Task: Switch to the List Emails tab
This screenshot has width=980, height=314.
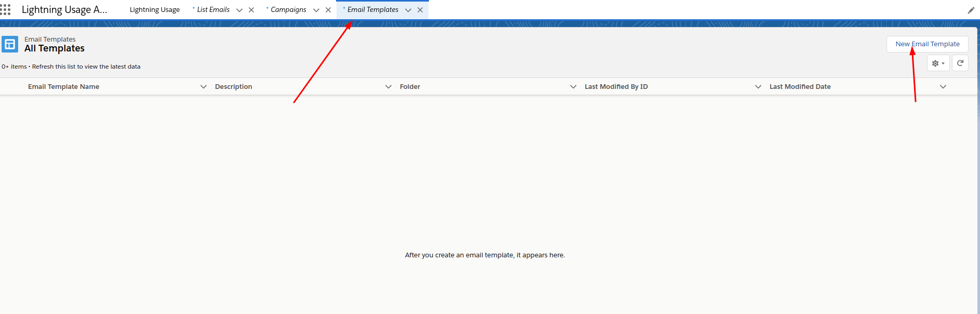Action: pyautogui.click(x=213, y=10)
